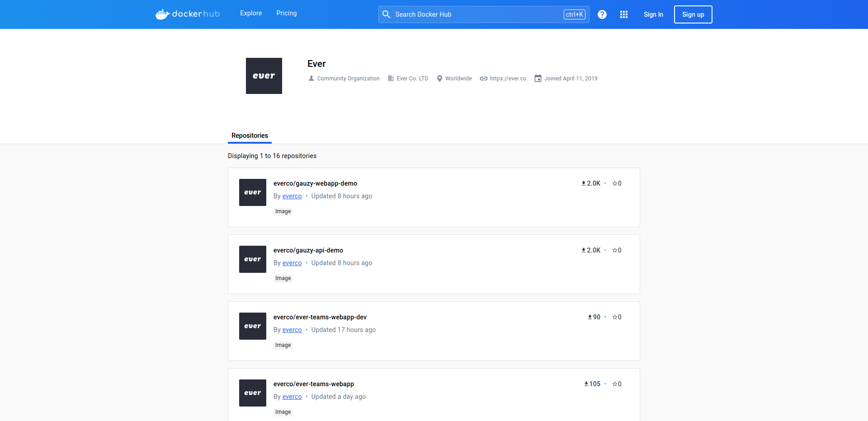Open the Explore menu item

251,13
